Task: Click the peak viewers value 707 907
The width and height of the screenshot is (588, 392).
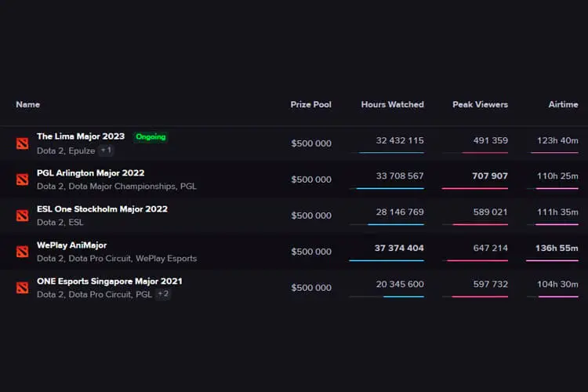Action: coord(490,176)
